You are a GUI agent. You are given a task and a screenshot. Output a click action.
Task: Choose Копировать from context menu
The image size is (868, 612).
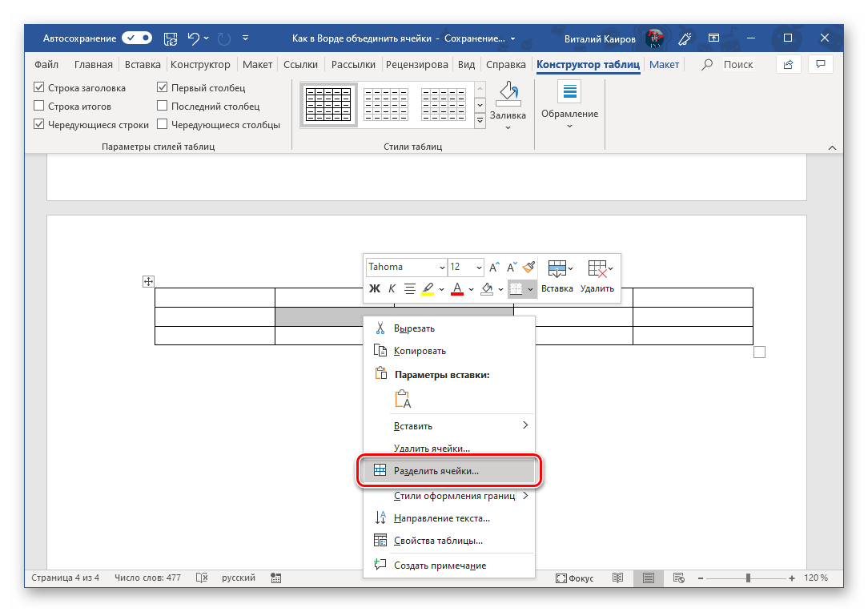449,351
